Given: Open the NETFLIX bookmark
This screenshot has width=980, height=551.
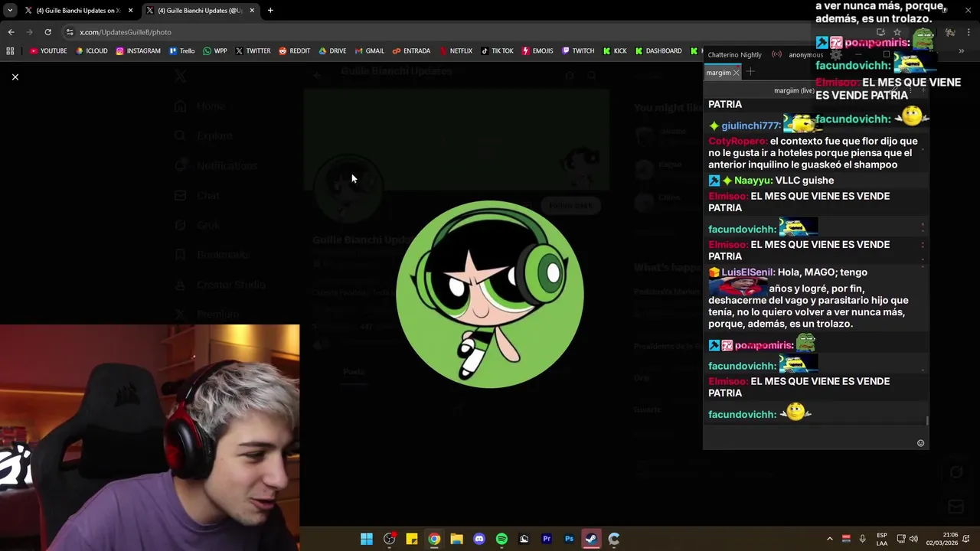Looking at the screenshot, I should click(x=456, y=51).
